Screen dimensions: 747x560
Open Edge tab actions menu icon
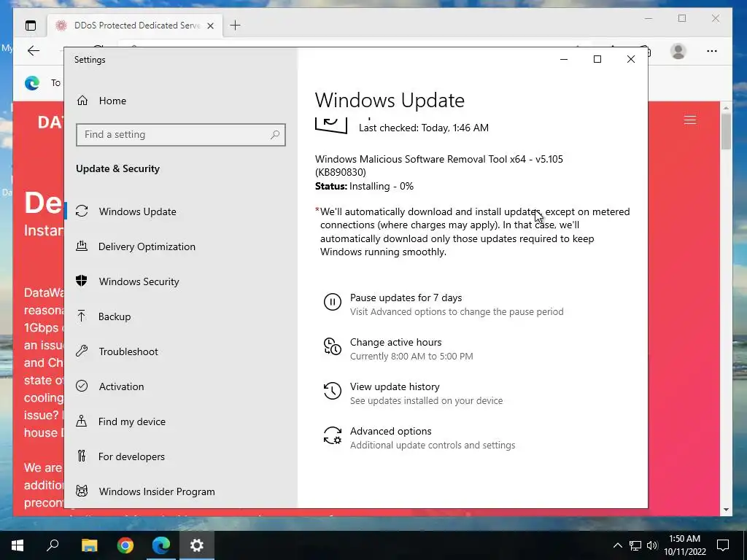point(31,26)
